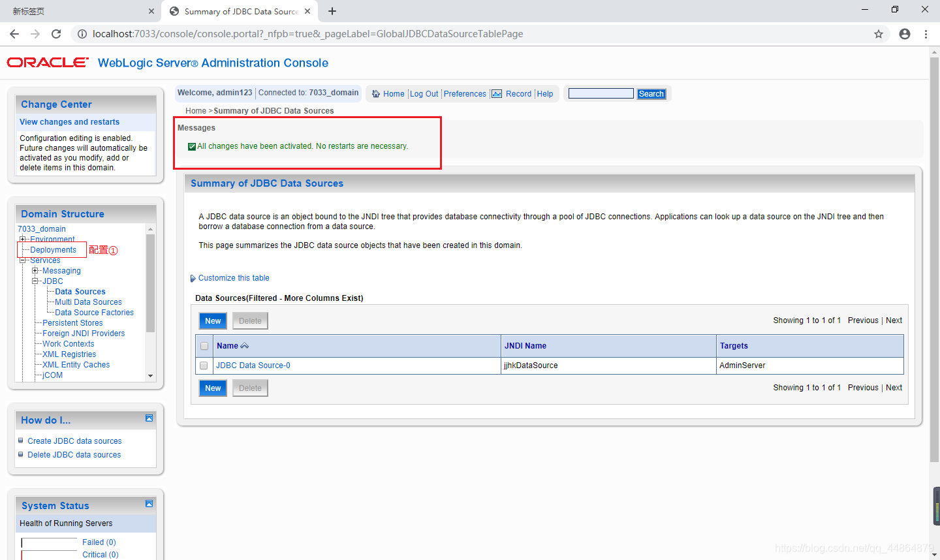940x560 pixels.
Task: Click the console search input field
Action: 601,93
